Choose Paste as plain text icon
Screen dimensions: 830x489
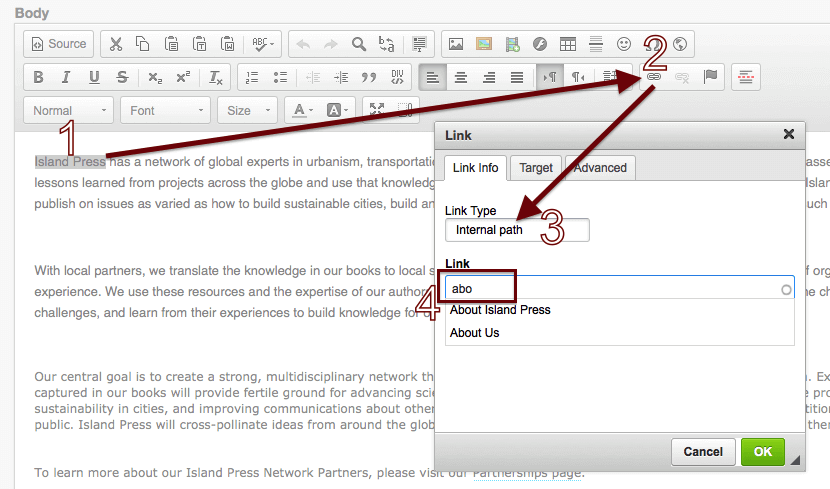point(200,44)
